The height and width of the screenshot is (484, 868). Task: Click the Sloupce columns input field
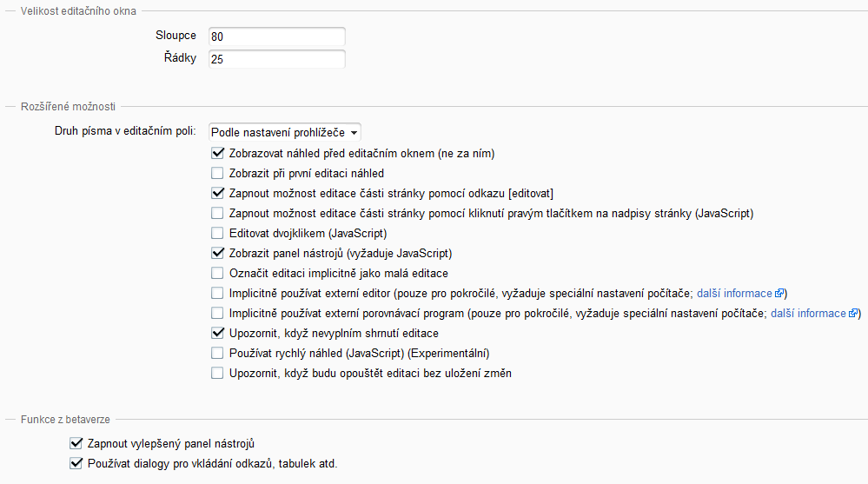[276, 37]
